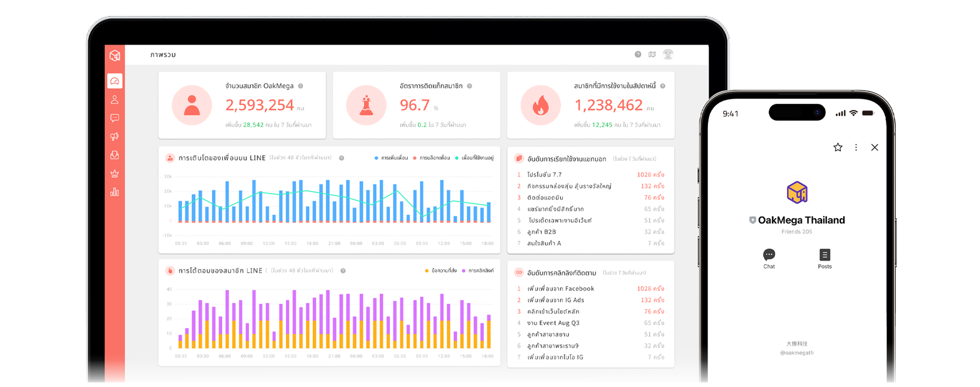Click the help question mark in top bar

[638, 54]
